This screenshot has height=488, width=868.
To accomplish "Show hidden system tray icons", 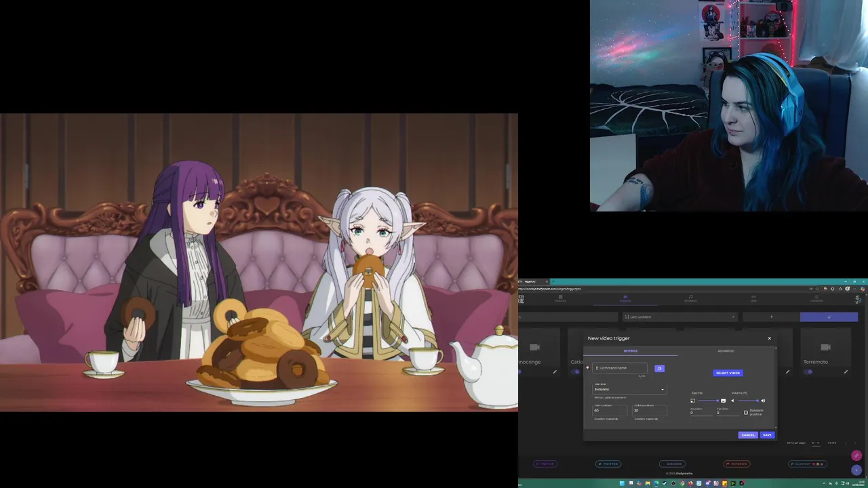I will coord(824,483).
